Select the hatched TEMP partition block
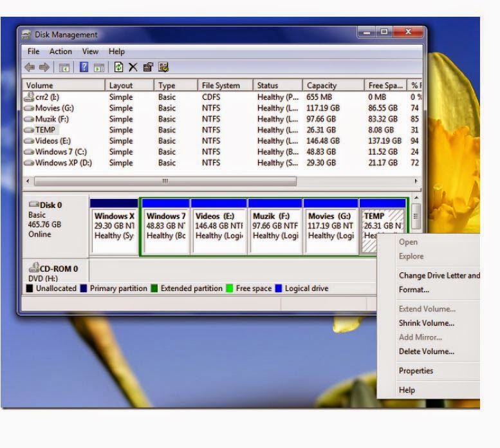The width and height of the screenshot is (500, 448). point(382,220)
